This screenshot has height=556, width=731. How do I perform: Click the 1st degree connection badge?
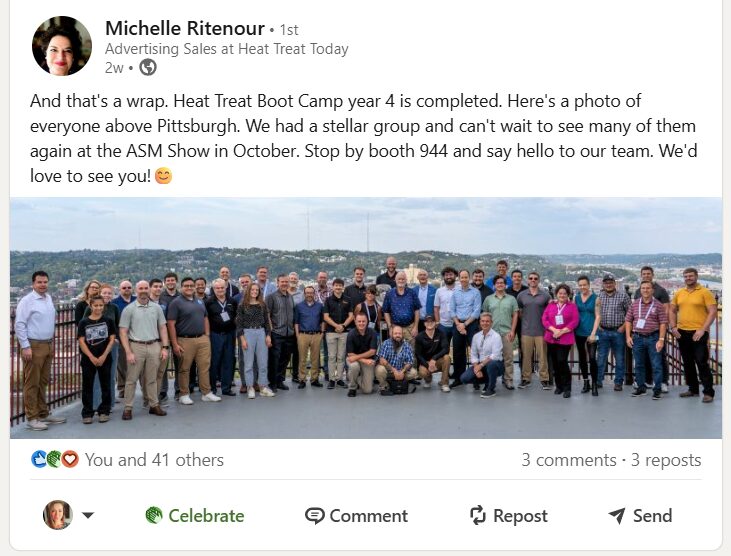[x=288, y=29]
